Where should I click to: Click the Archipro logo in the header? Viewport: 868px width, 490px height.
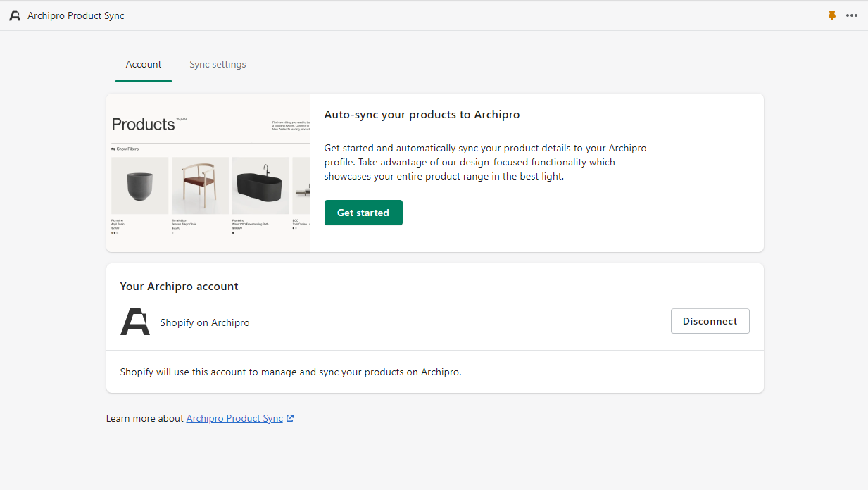[15, 15]
